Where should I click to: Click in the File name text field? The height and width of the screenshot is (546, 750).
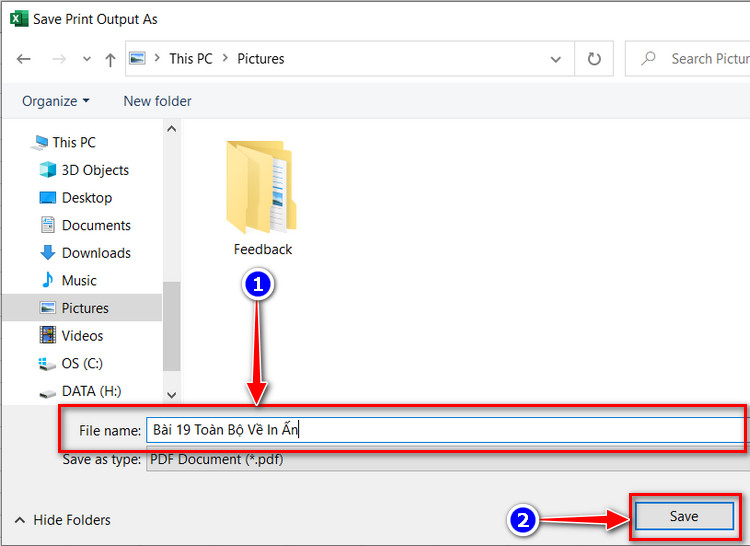[x=448, y=430]
